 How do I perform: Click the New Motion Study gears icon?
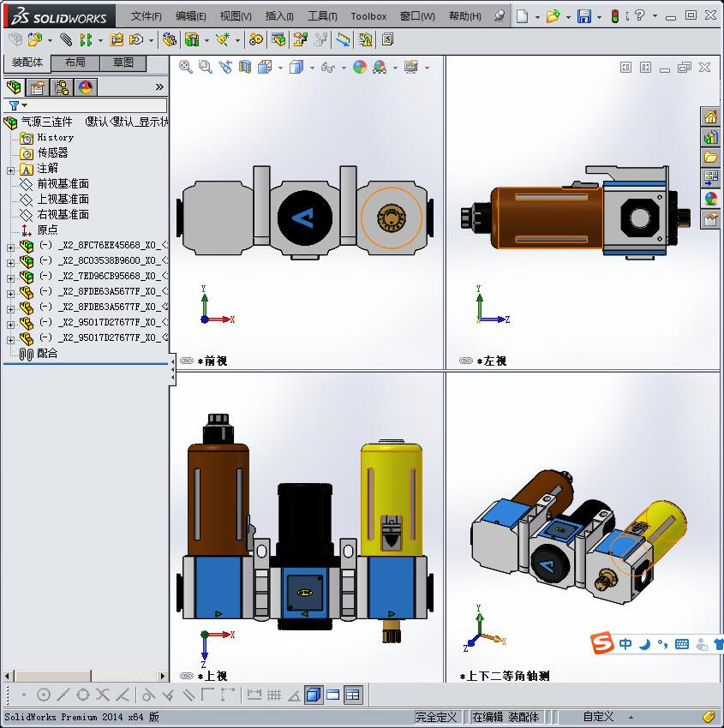pos(255,40)
